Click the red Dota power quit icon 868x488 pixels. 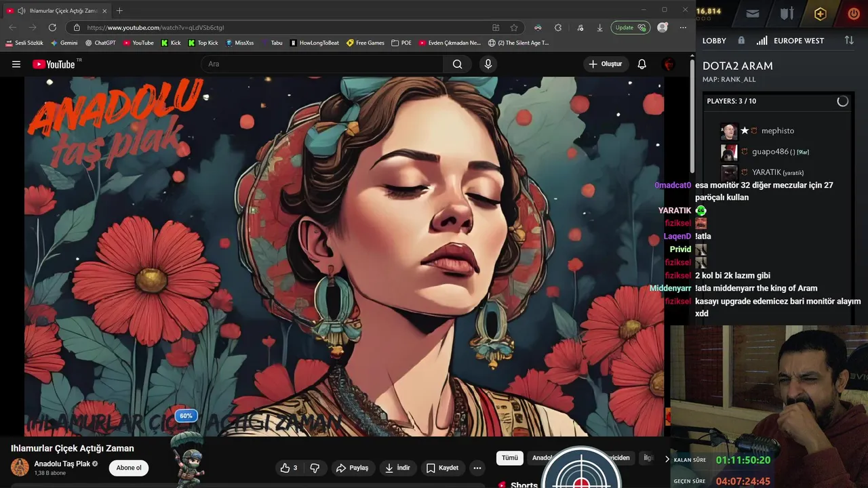point(854,13)
